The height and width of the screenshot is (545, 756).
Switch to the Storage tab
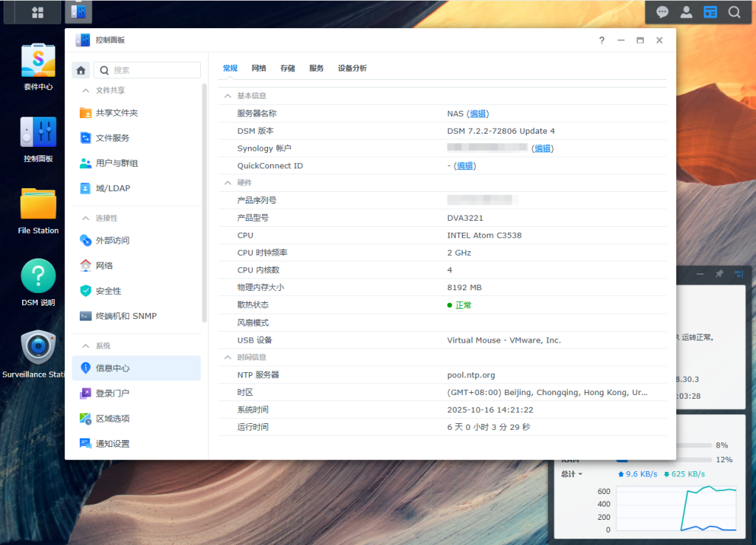(x=287, y=68)
